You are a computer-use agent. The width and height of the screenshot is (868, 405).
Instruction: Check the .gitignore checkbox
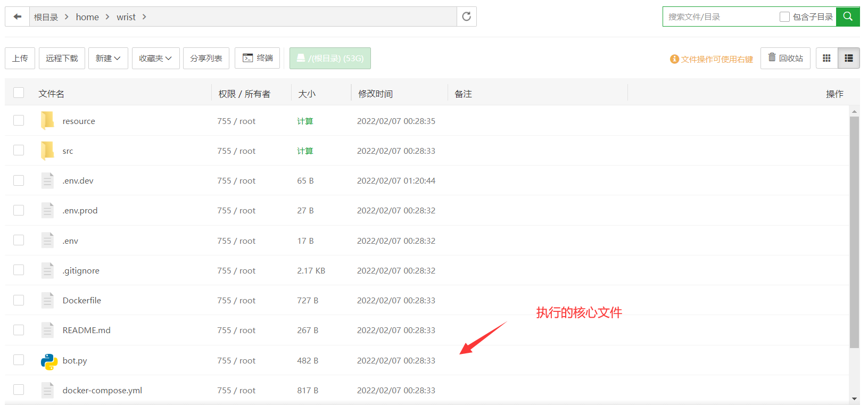(19, 270)
